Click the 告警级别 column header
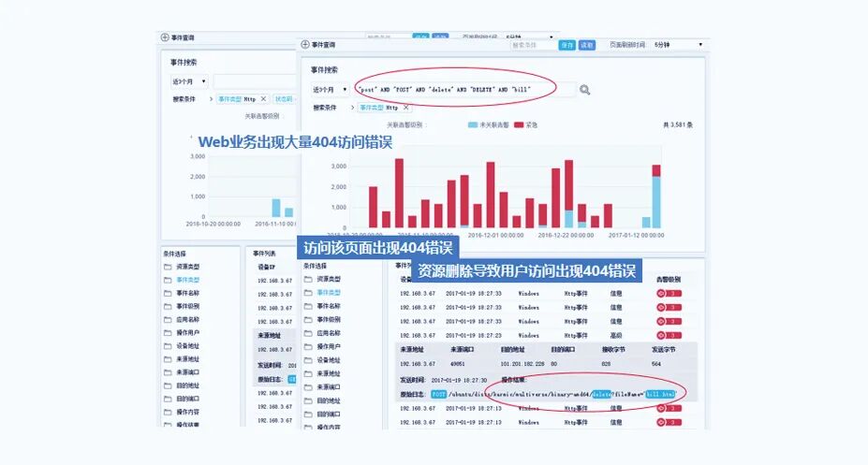Screen dimensions: 868x465 pyautogui.click(x=669, y=280)
